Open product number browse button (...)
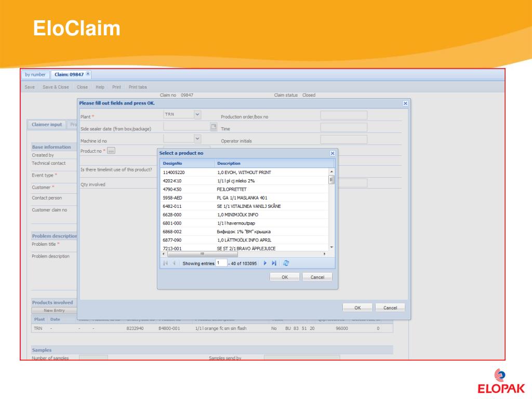 (111, 151)
